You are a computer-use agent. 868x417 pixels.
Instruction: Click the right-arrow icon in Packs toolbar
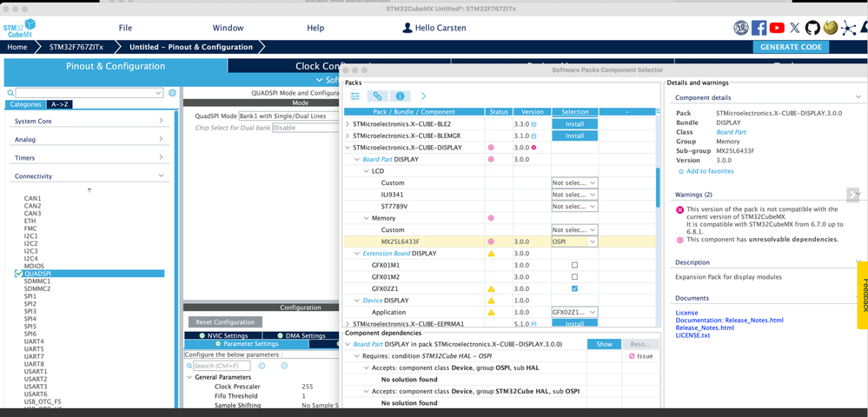423,96
